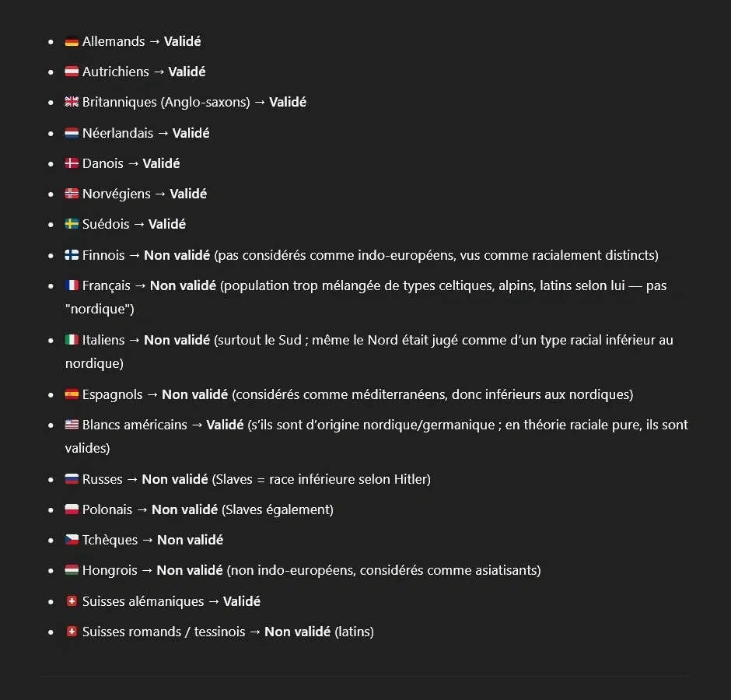
Task: Click the American flag icon
Action: (x=72, y=425)
